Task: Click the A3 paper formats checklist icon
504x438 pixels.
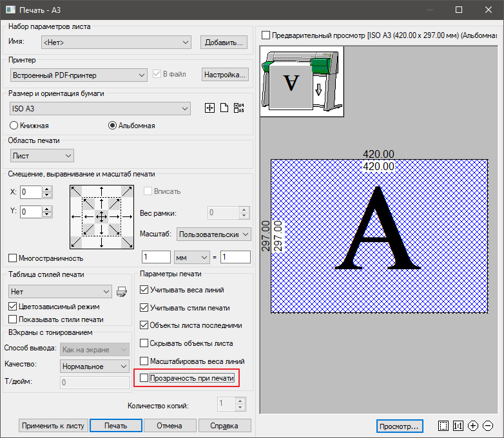Action: (239, 108)
